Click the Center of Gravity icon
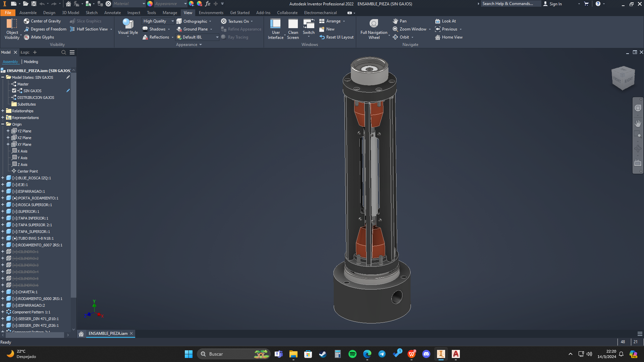The width and height of the screenshot is (644, 362). tap(26, 21)
